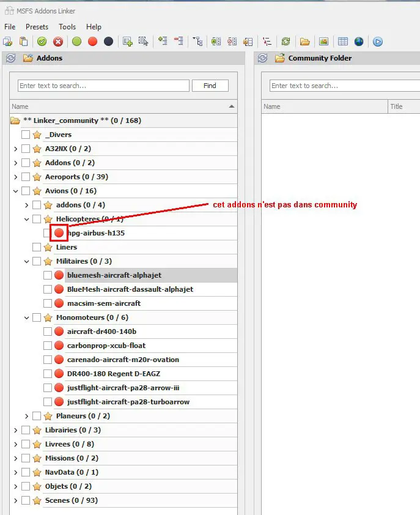420x515 pixels.
Task: Click the copy-with-plus icon at toolbar start
Action: 7,42
